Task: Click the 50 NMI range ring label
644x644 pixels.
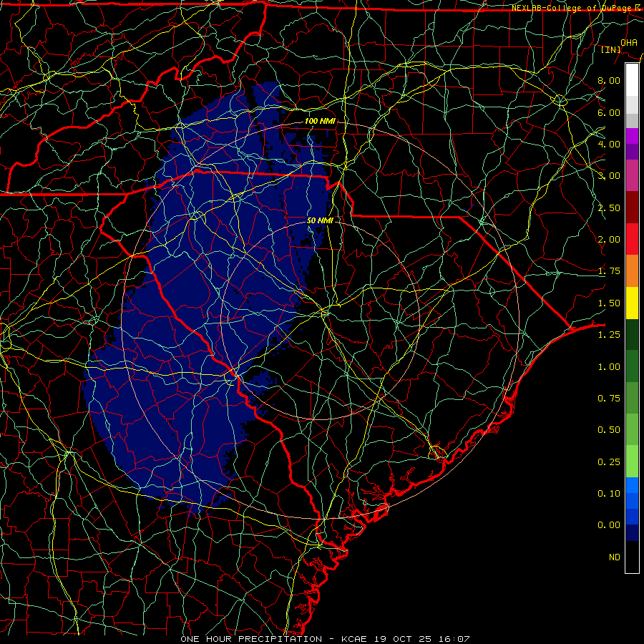Action: [320, 220]
